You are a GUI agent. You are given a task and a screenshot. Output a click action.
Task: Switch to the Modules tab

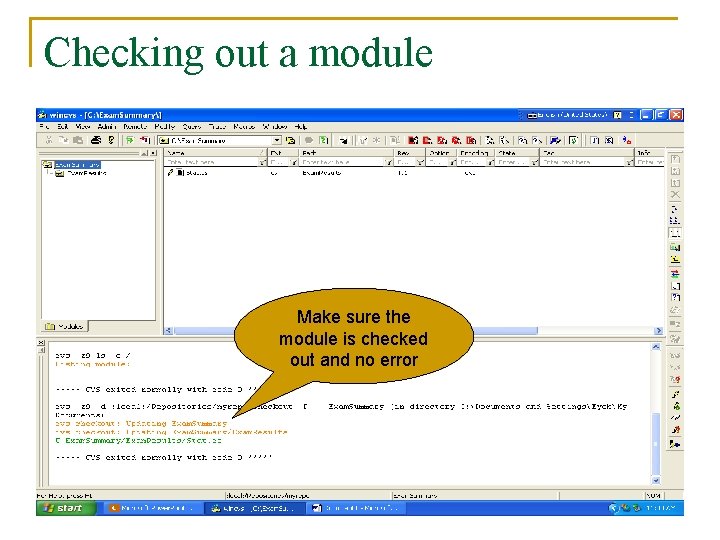tap(65, 326)
